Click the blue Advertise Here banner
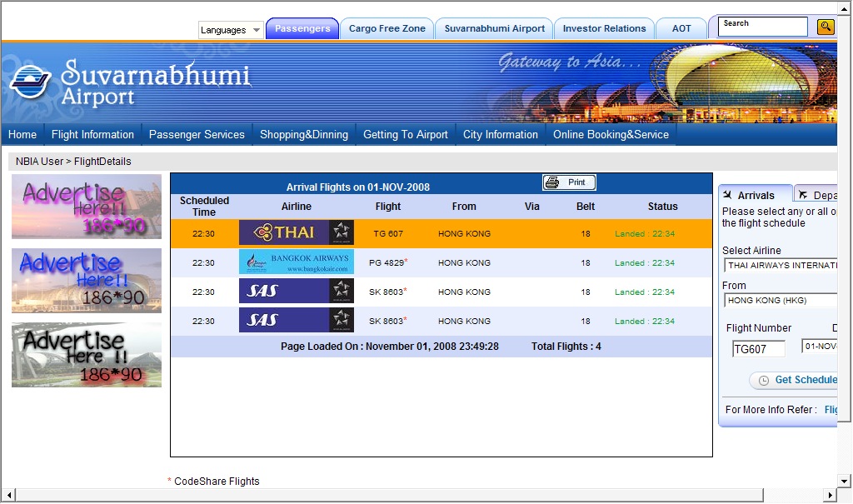Image resolution: width=853 pixels, height=504 pixels. (87, 280)
